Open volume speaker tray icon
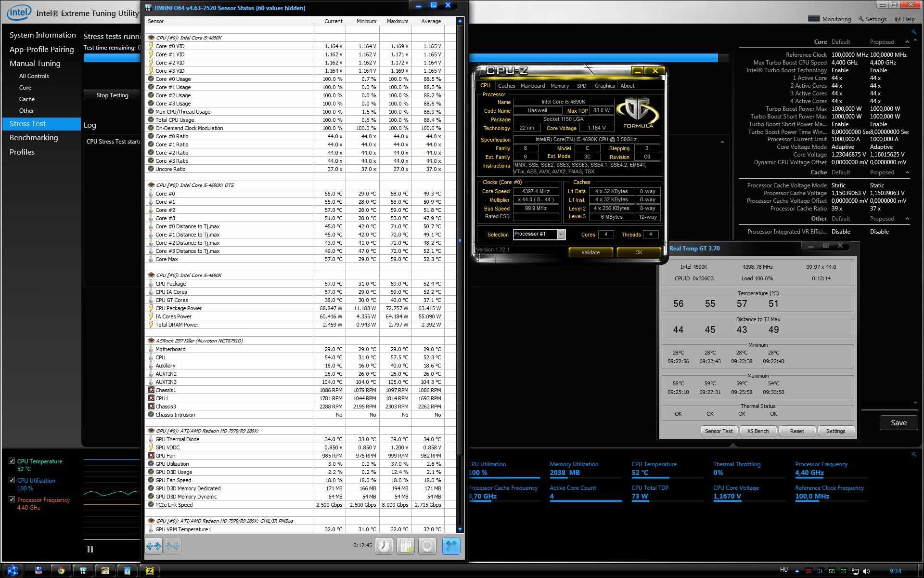 867,571
